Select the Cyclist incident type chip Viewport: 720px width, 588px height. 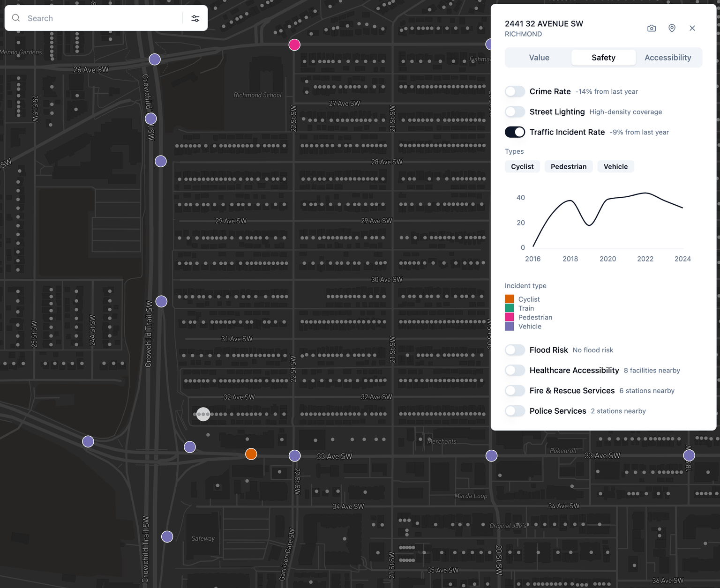click(x=522, y=166)
